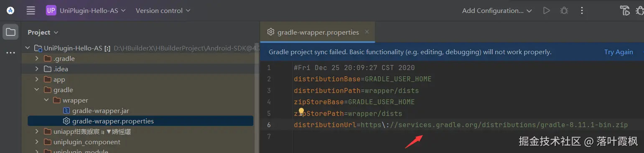This screenshot has width=644, height=153.
Task: Select the gradle folder row
Action: tap(140, 90)
